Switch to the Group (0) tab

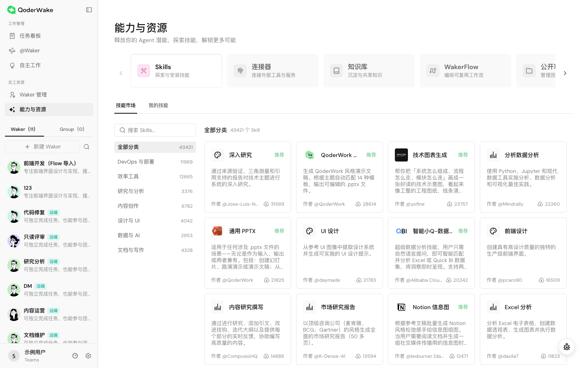click(72, 129)
